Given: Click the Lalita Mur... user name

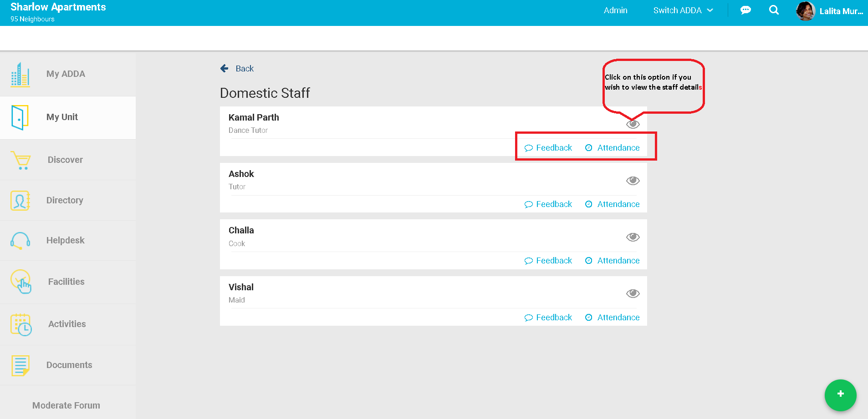Looking at the screenshot, I should point(841,11).
